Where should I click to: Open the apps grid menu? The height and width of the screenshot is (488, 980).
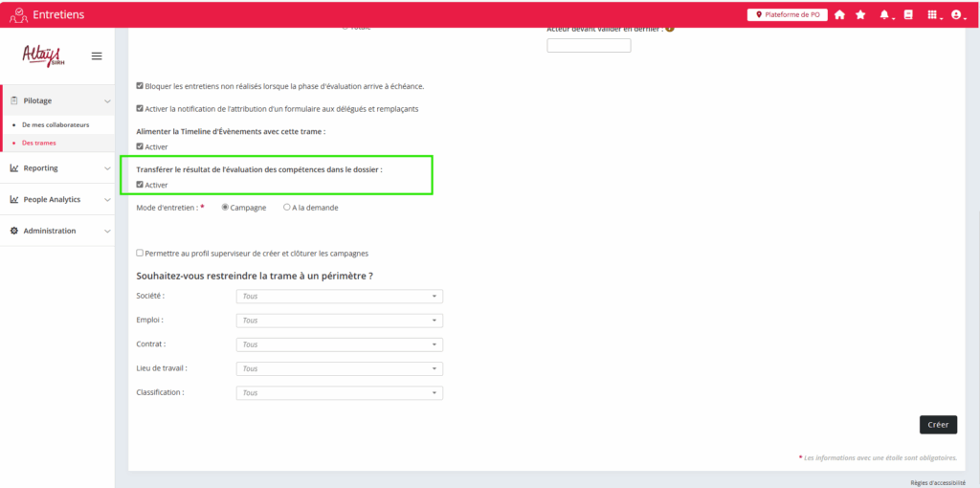point(933,15)
